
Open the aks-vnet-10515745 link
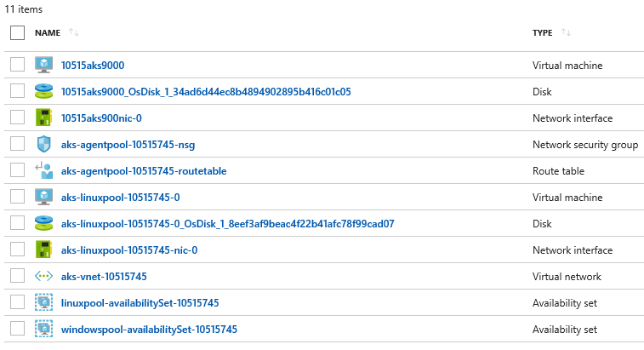pos(104,277)
